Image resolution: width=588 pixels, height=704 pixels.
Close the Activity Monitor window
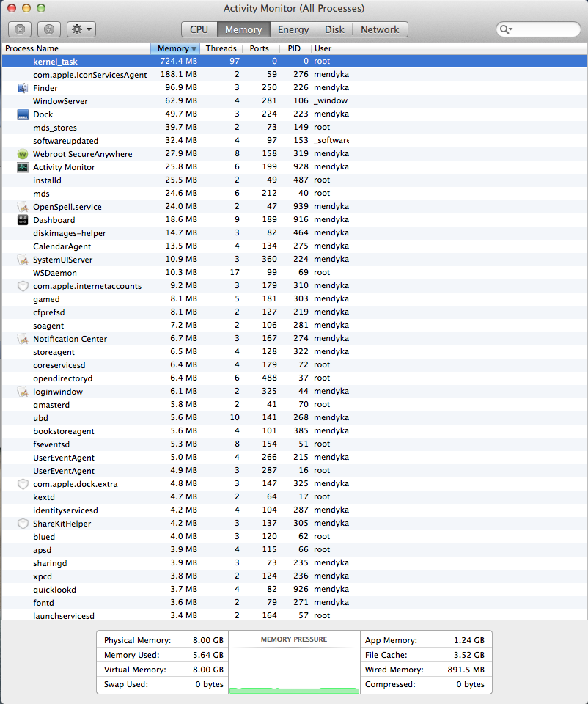point(12,8)
